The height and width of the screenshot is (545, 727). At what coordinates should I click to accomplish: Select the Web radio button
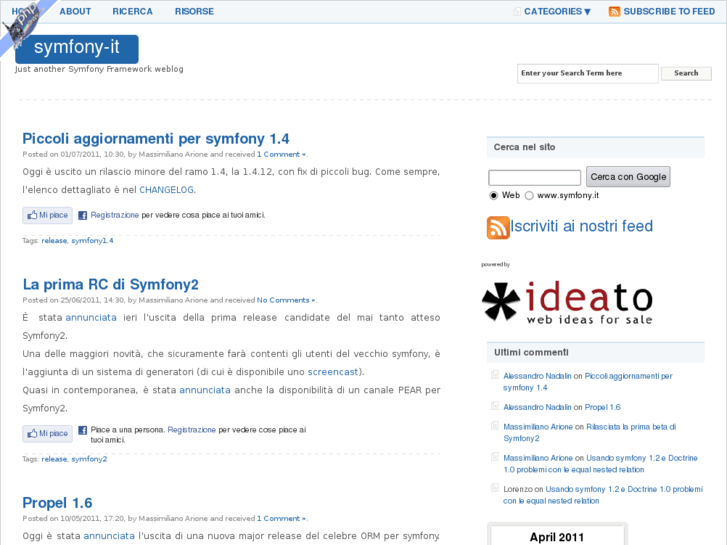493,196
